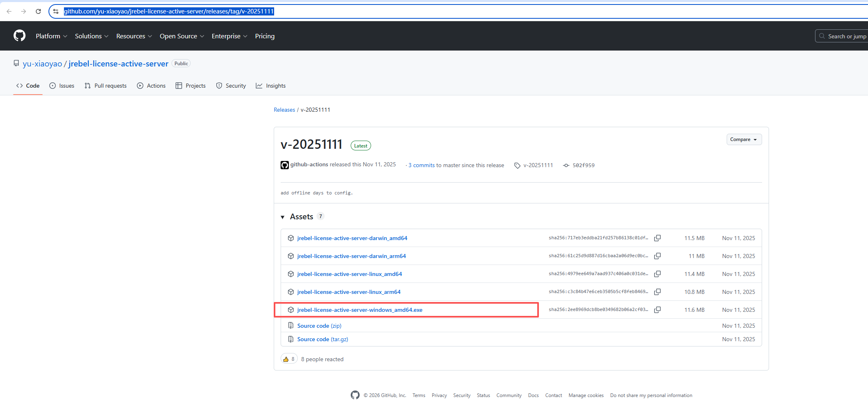Click the browser address bar URL

coord(169,11)
